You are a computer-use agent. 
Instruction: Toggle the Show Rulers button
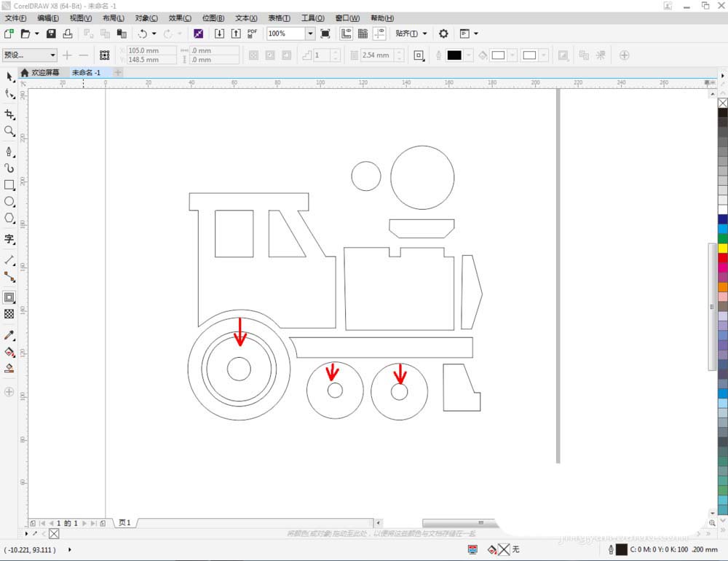pos(347,34)
